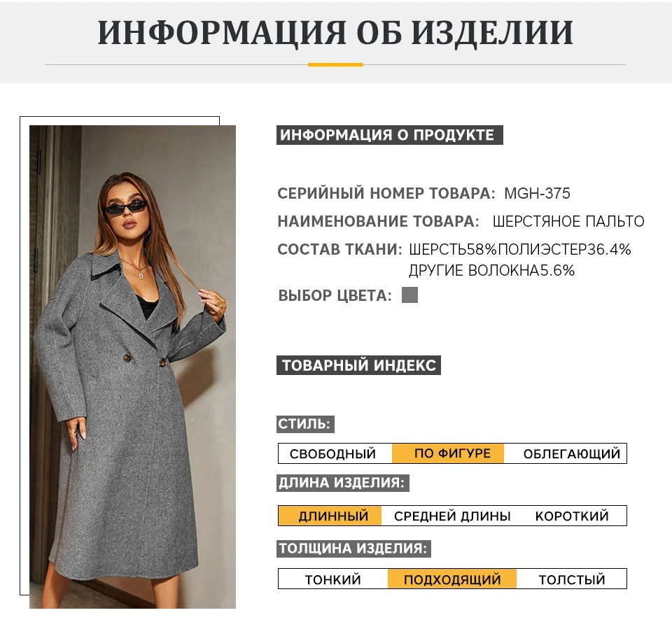
Task: Click the fabric composition text ШЕРСТЬ58%
Action: click(x=453, y=249)
